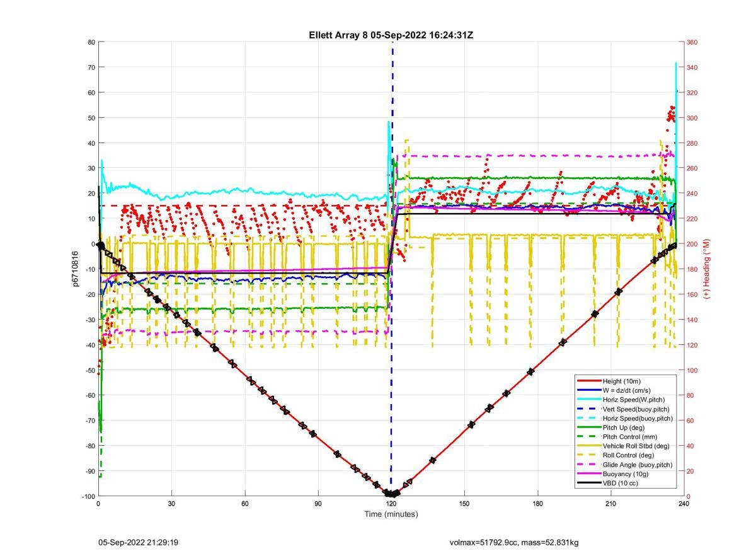This screenshot has width=756, height=558.
Task: Click right axis tick label '180'
Action: point(692,269)
